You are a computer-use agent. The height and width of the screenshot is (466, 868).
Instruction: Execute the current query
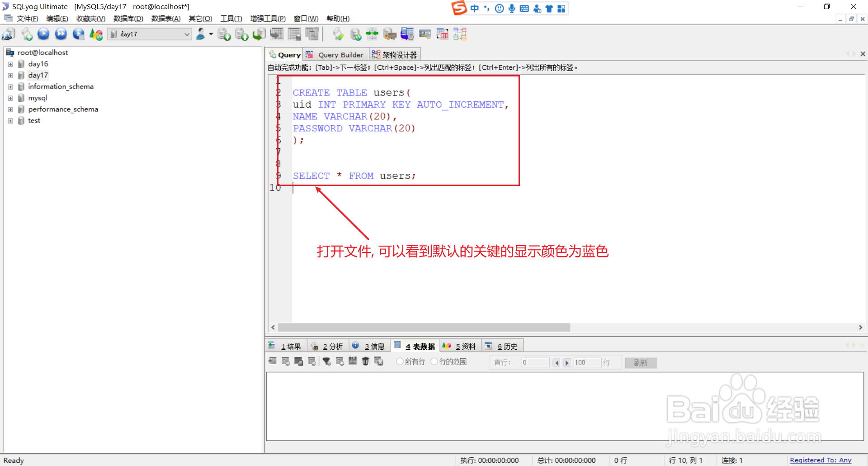point(43,34)
